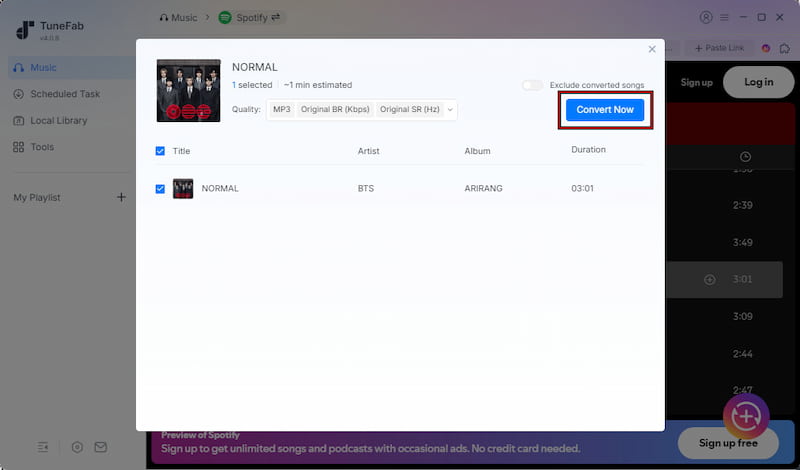Open the Music sidebar item

[x=71, y=67]
